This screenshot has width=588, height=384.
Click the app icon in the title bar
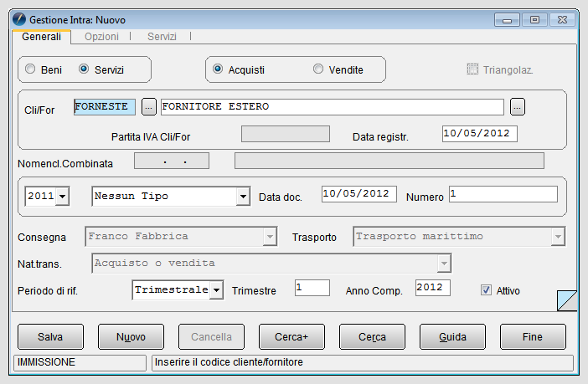(x=19, y=19)
